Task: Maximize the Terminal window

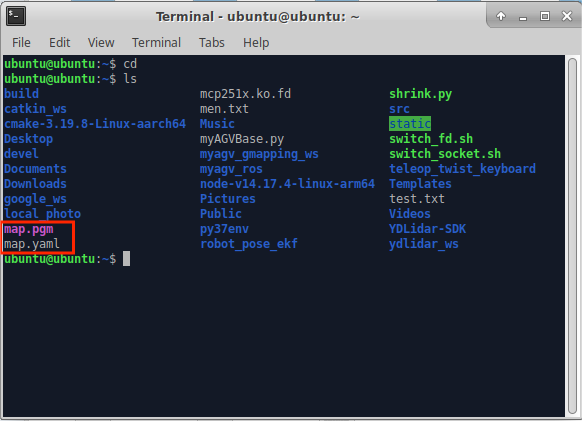Action: [x=545, y=16]
